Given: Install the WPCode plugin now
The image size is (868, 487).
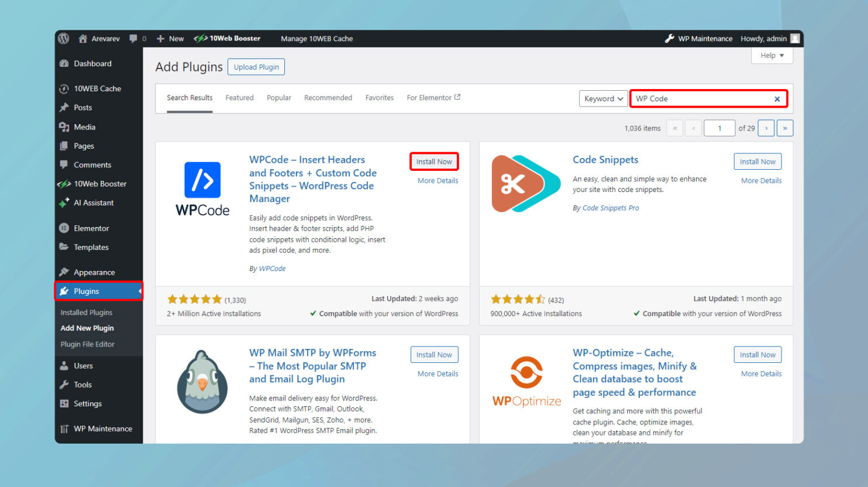Looking at the screenshot, I should coord(434,162).
